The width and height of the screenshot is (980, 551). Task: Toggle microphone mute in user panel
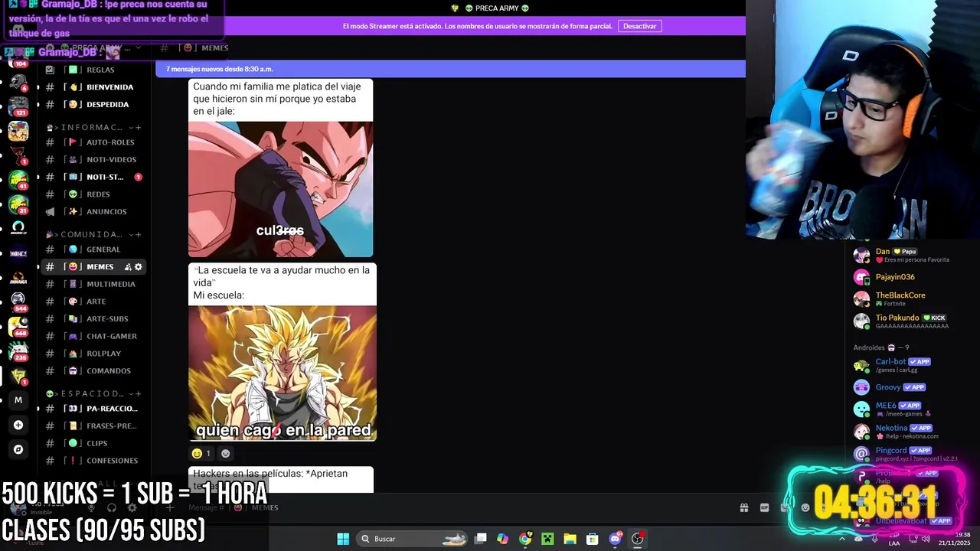[x=91, y=507]
